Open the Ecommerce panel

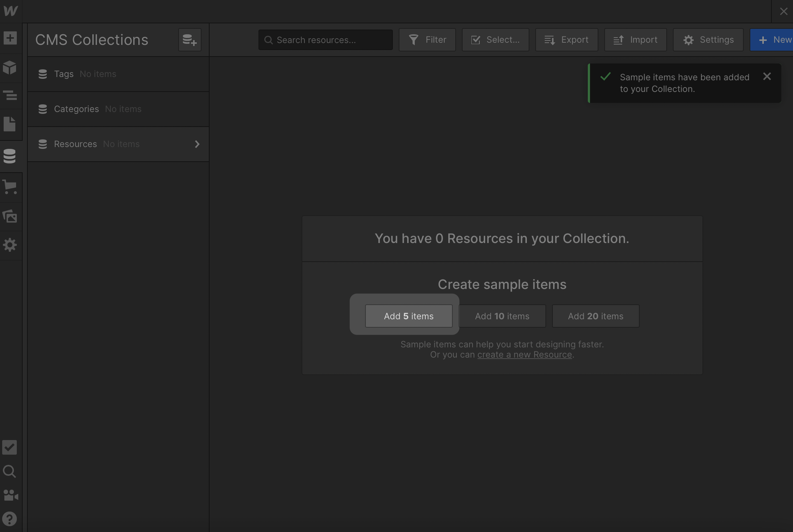[11, 187]
